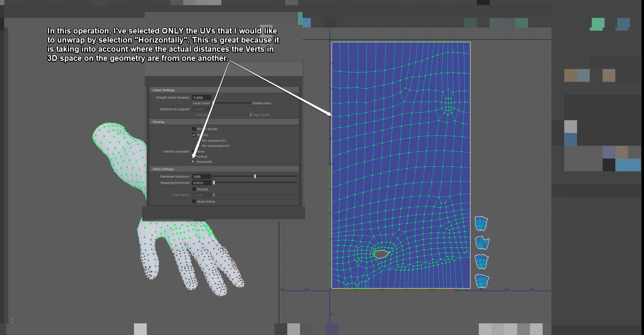Click the Edge length slider handle
This screenshot has width=644, height=335.
250,115
